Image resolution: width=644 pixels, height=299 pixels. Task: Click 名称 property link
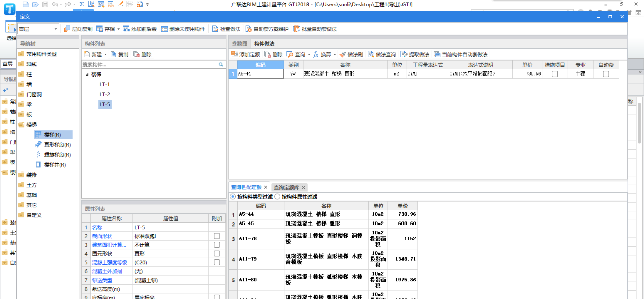point(97,227)
